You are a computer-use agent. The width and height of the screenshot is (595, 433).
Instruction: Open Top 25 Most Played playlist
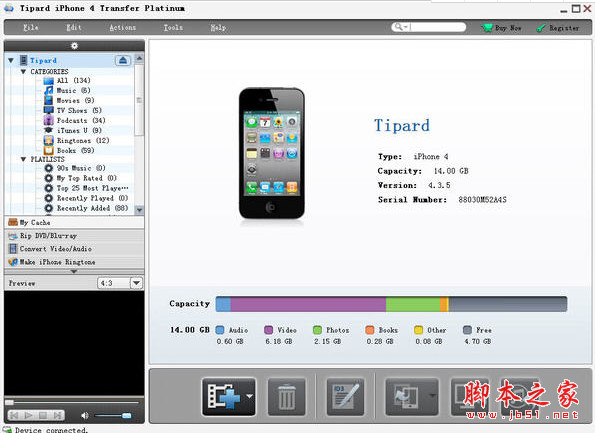click(86, 188)
